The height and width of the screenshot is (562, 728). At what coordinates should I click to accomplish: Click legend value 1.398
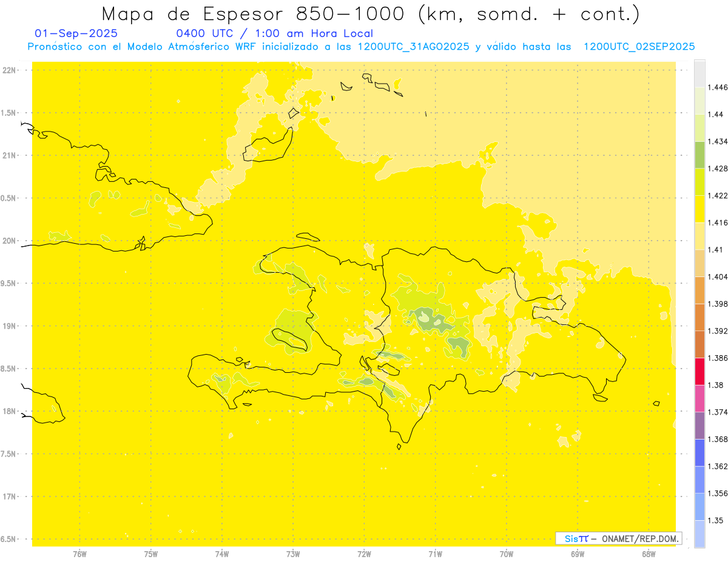click(x=718, y=304)
